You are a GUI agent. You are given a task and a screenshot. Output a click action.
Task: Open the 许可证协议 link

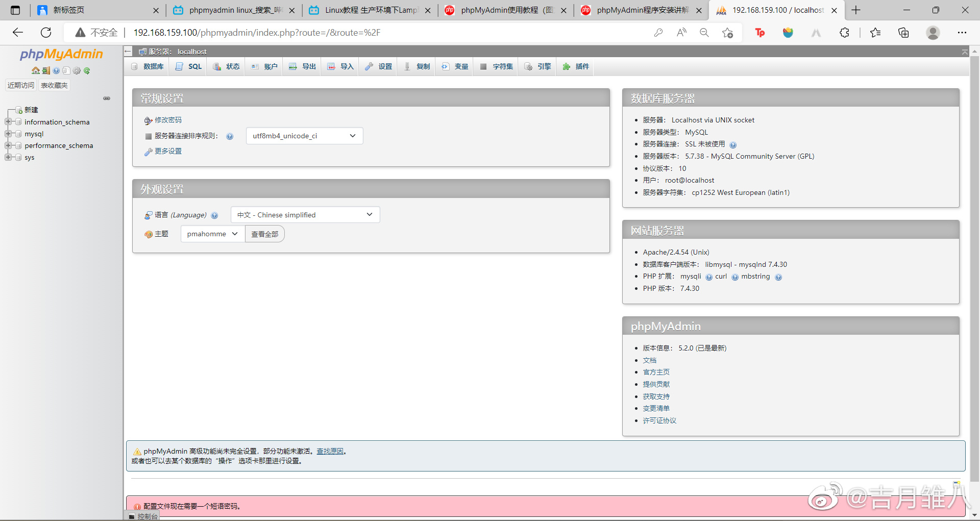click(x=659, y=420)
